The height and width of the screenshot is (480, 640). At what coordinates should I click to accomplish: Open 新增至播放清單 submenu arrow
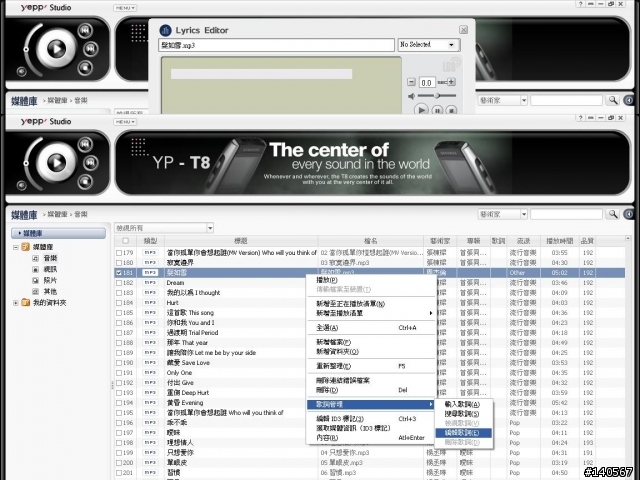pyautogui.click(x=431, y=313)
